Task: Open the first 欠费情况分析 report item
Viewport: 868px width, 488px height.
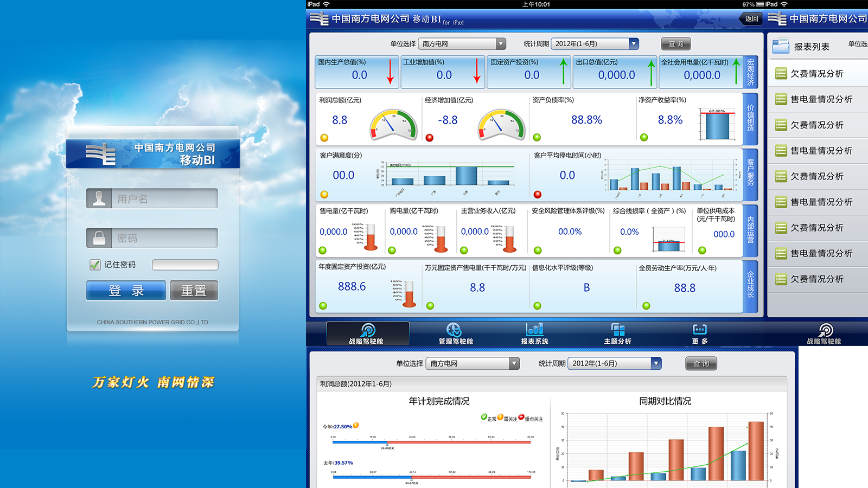Action: (816, 74)
